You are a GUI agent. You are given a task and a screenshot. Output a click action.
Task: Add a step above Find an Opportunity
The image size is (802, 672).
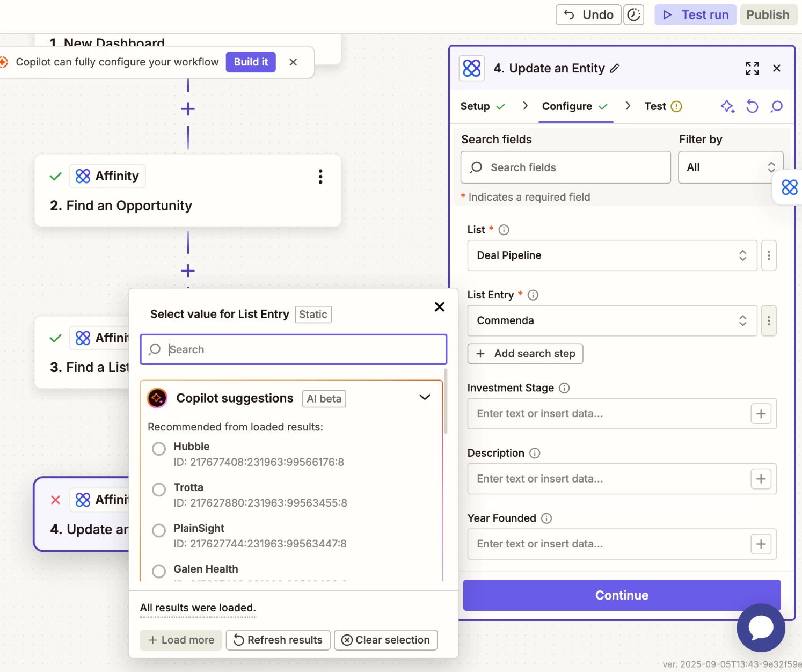188,109
